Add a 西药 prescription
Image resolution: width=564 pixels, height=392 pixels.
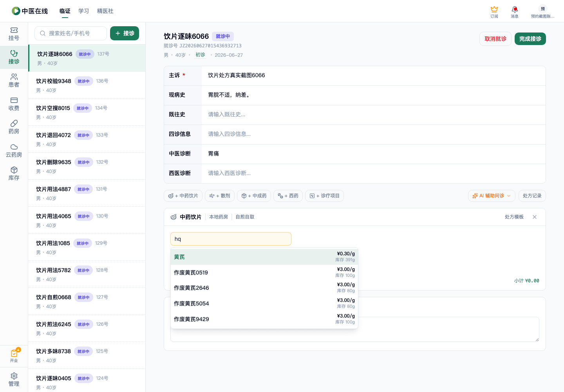[288, 196]
